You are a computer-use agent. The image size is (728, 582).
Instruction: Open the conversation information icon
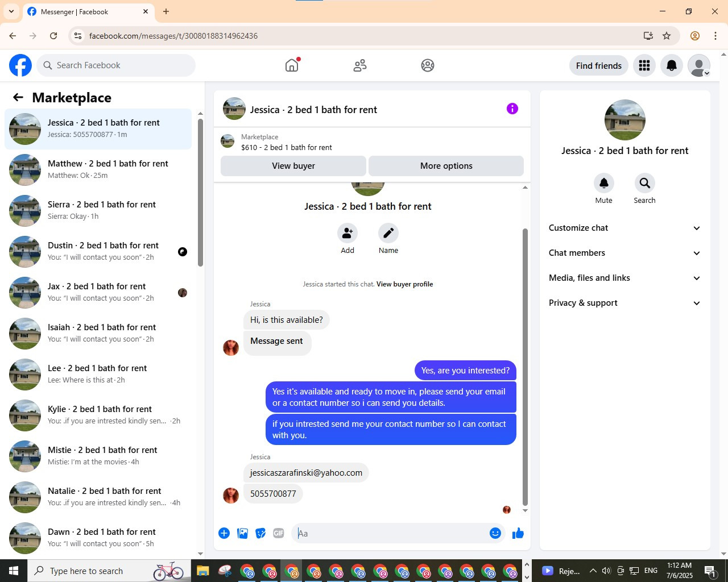click(512, 109)
